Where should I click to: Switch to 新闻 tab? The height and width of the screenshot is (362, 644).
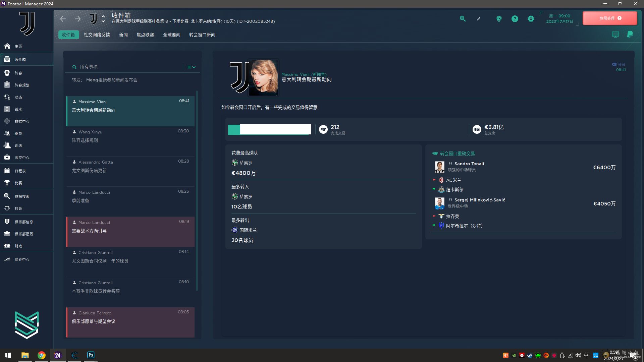(x=123, y=35)
